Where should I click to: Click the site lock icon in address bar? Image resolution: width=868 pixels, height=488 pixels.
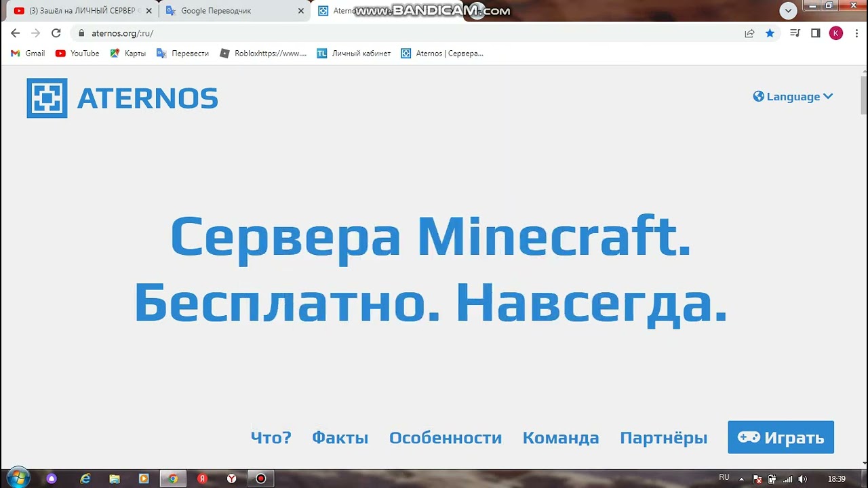81,33
